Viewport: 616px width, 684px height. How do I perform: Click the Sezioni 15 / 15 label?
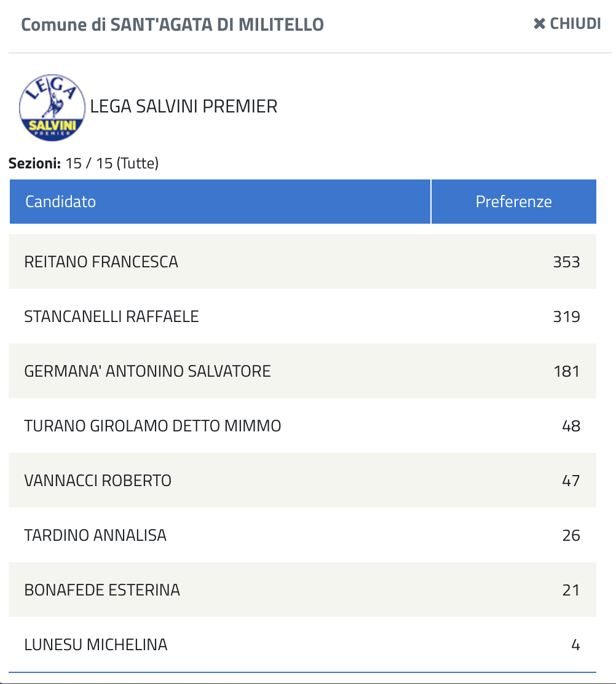84,163
